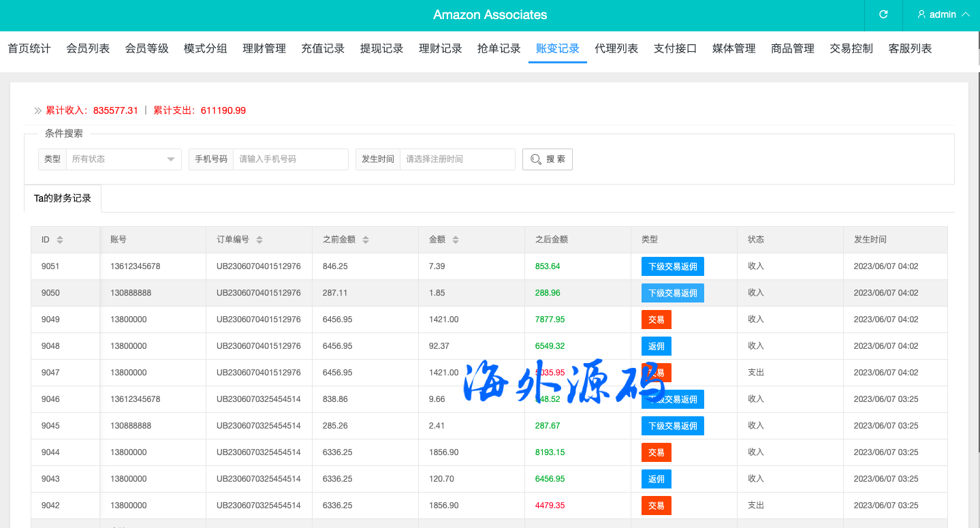
Task: Click the magnifier icon in the search button
Action: [536, 159]
